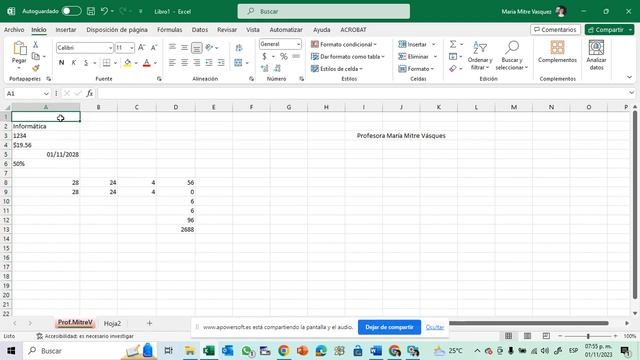Expand Dar formato como tabla dropdown

point(383,57)
